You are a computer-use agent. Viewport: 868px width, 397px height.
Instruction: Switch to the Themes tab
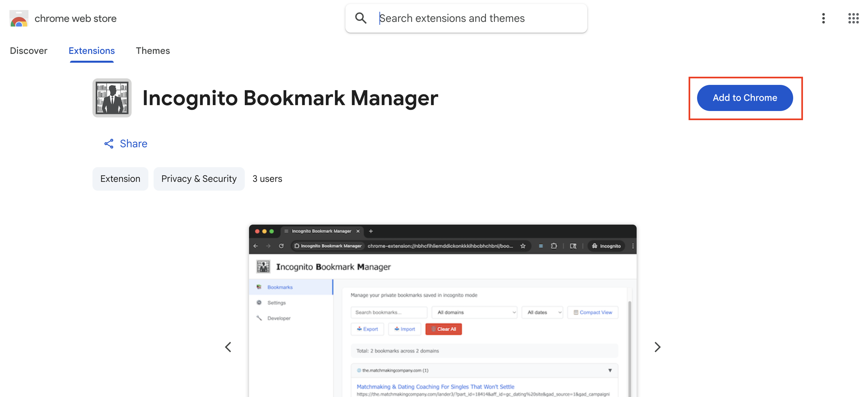pos(153,51)
